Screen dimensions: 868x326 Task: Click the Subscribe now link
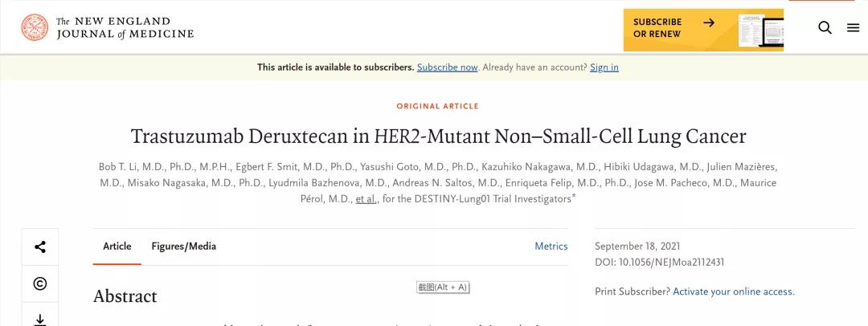447,67
